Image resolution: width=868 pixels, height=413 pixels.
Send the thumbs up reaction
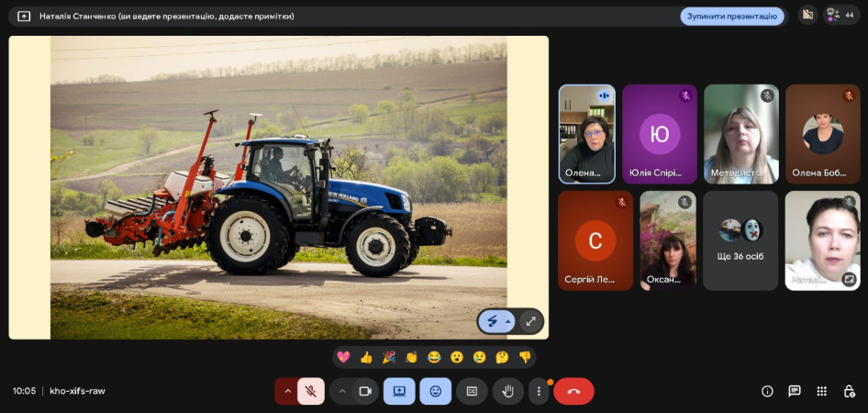tap(366, 357)
